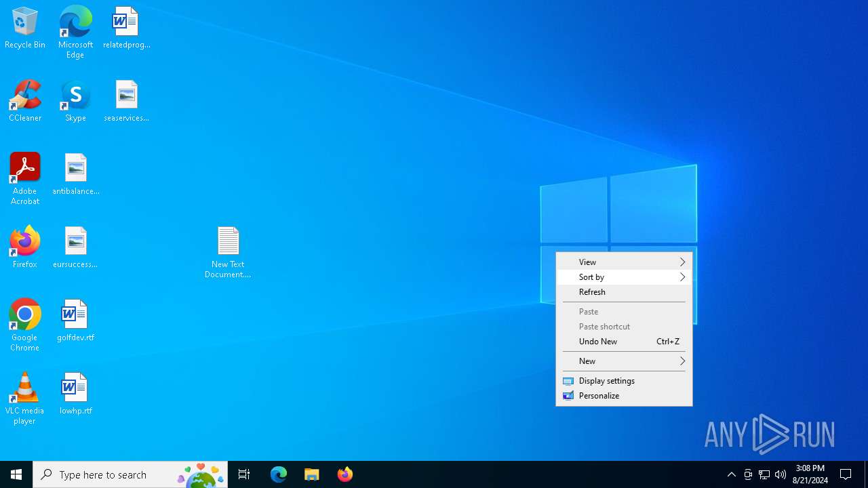Viewport: 868px width, 488px height.
Task: Open Task View from the taskbar
Action: pos(244,474)
